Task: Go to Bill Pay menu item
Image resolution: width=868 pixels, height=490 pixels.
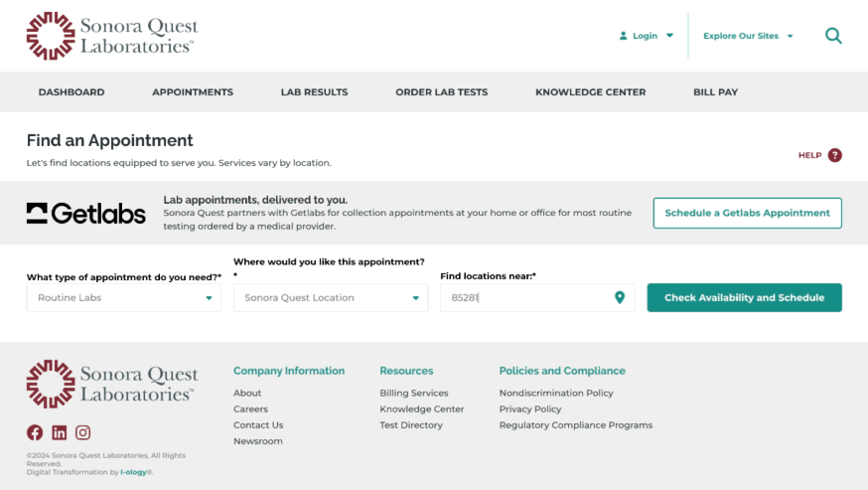Action: tap(716, 92)
